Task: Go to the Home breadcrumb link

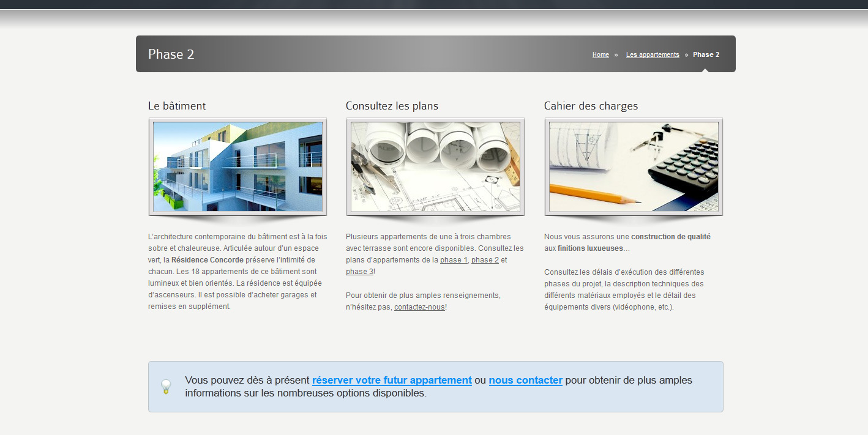Action: point(600,54)
